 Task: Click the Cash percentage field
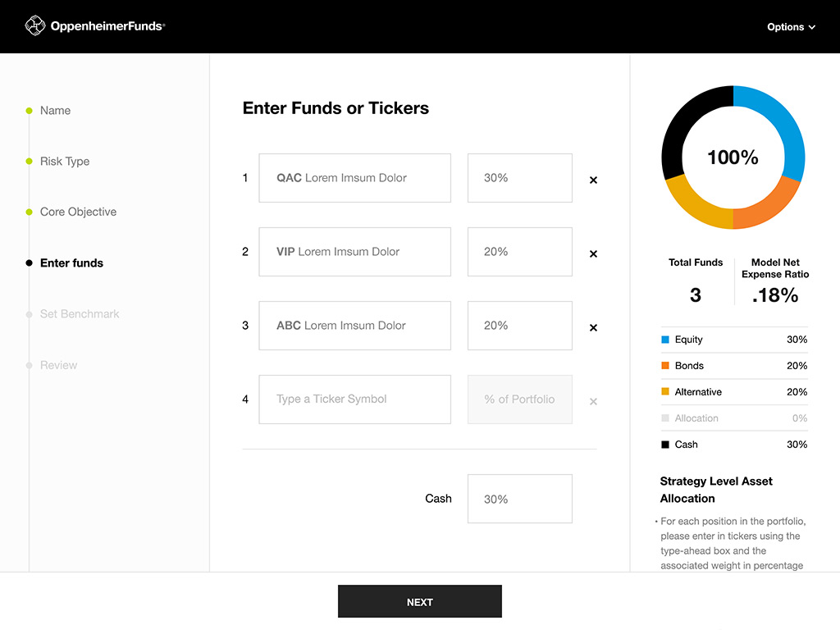[x=519, y=499]
